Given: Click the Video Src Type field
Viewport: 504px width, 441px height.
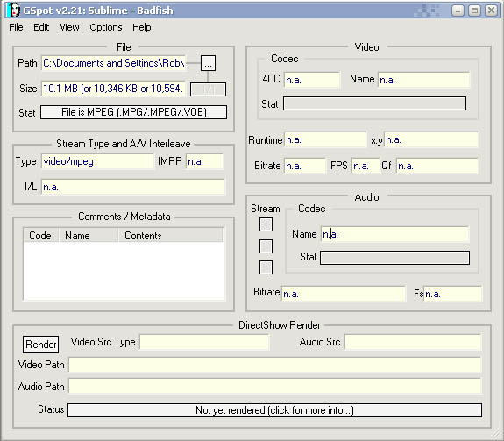Looking at the screenshot, I should [x=204, y=342].
